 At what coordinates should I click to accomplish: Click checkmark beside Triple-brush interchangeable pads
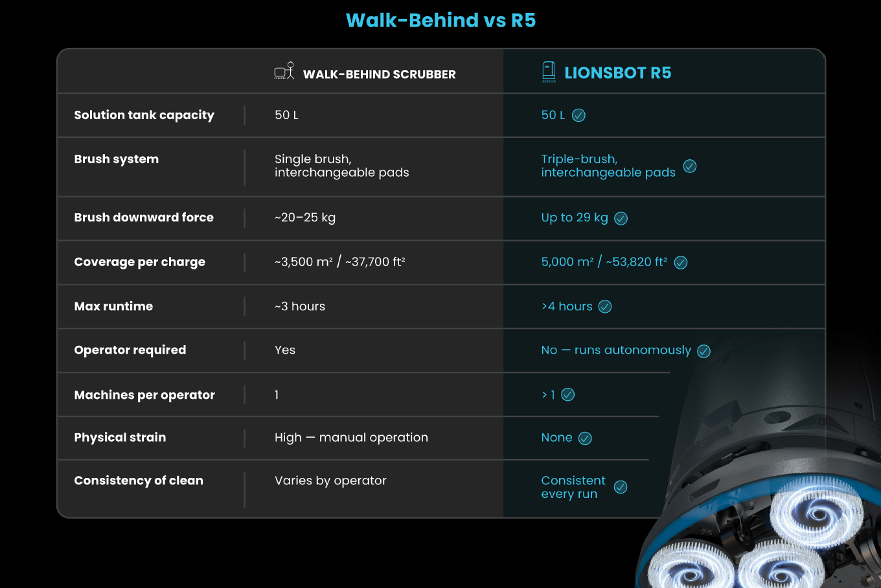pyautogui.click(x=690, y=166)
